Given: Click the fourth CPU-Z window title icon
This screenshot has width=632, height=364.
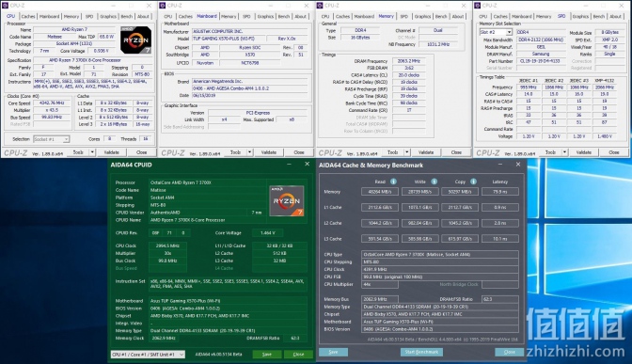Looking at the screenshot, I should click(478, 6).
